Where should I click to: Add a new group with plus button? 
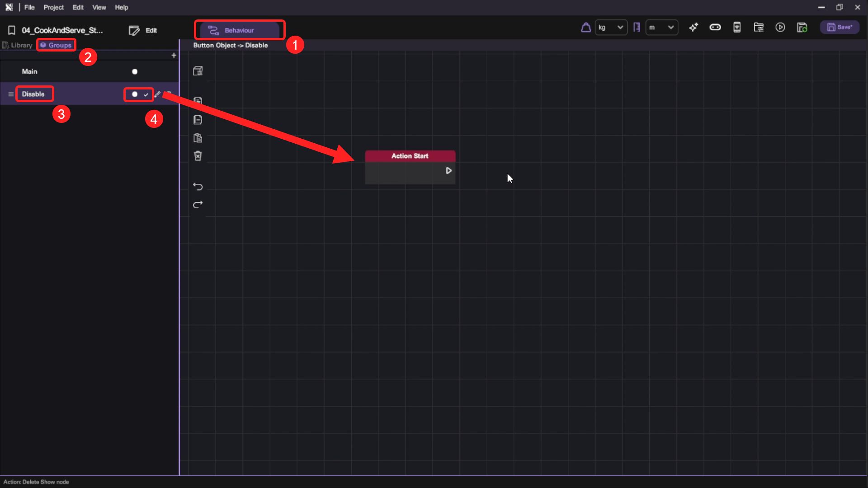[x=174, y=55]
